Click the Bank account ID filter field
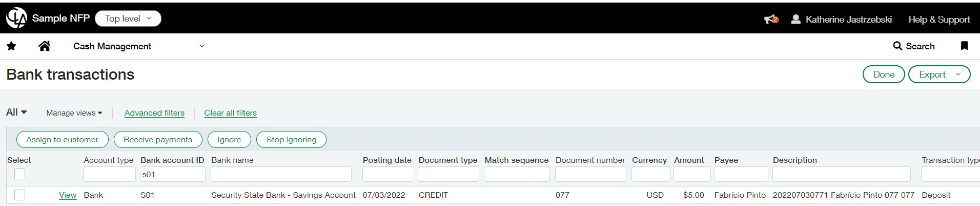 click(173, 175)
